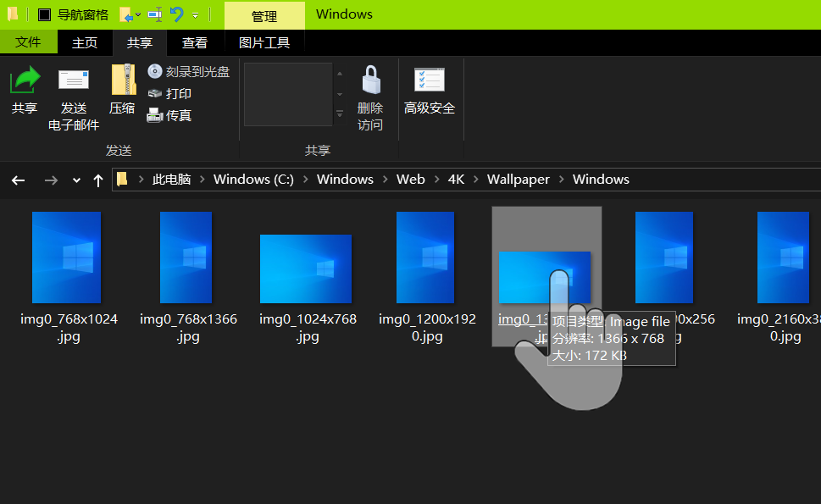Select the img0_1200x1920.jpg thumbnail
Screen dimensions: 821x504
(x=425, y=258)
